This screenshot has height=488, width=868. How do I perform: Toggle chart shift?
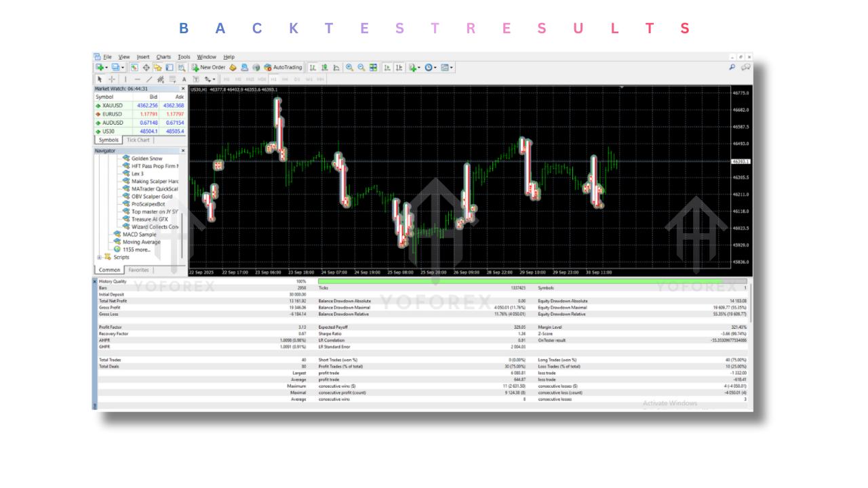(399, 67)
